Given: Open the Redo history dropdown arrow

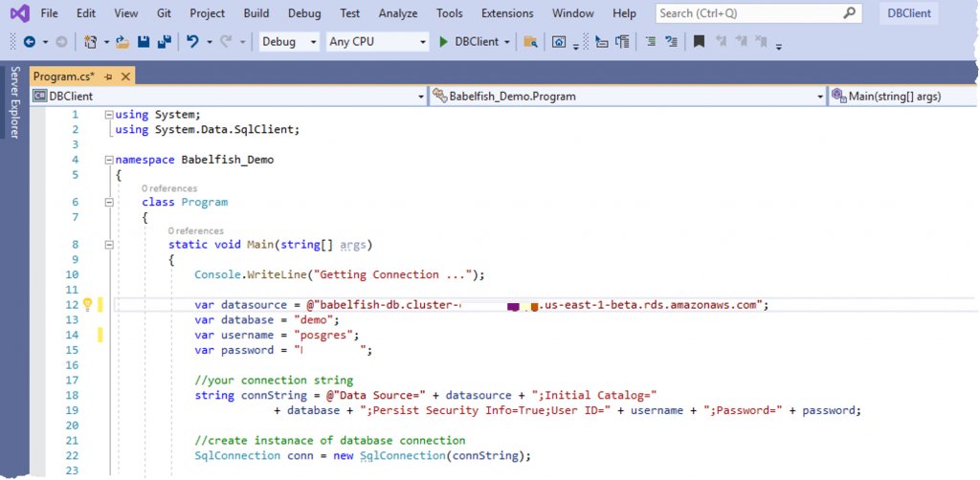Looking at the screenshot, I should 242,42.
